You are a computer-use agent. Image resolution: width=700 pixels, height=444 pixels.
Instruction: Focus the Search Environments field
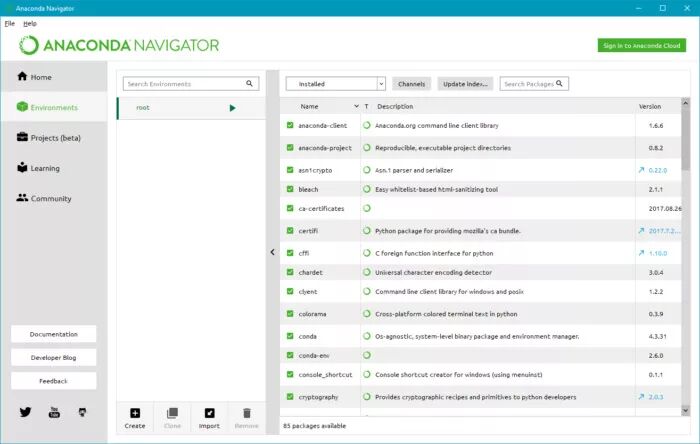click(x=191, y=83)
